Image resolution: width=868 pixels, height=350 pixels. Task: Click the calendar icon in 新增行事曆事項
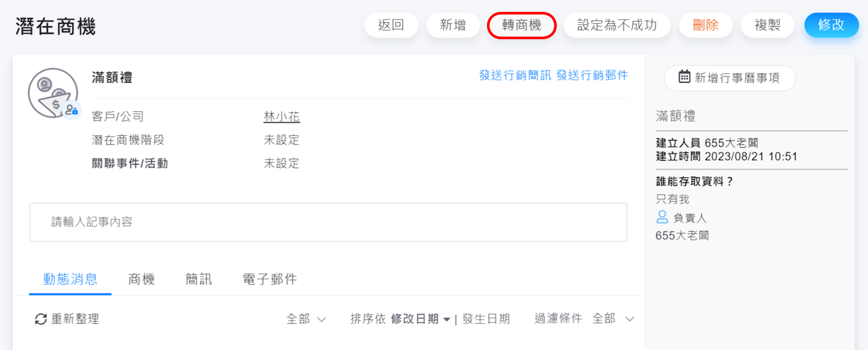(x=684, y=77)
